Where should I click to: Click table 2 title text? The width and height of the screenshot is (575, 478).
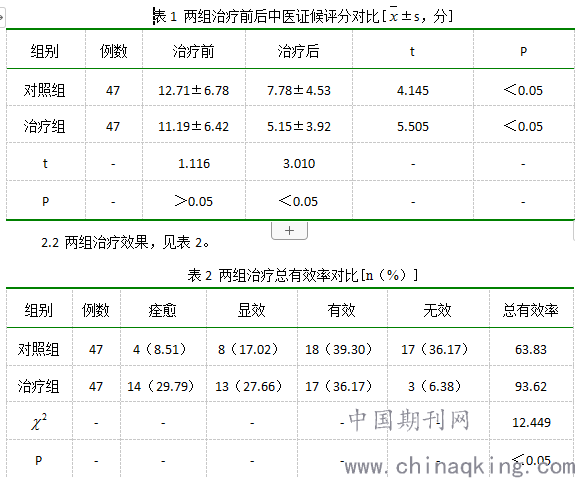click(x=303, y=275)
